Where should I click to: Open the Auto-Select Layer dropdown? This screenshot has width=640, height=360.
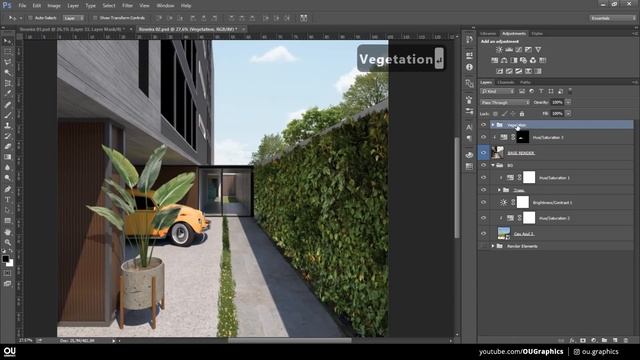tap(73, 18)
